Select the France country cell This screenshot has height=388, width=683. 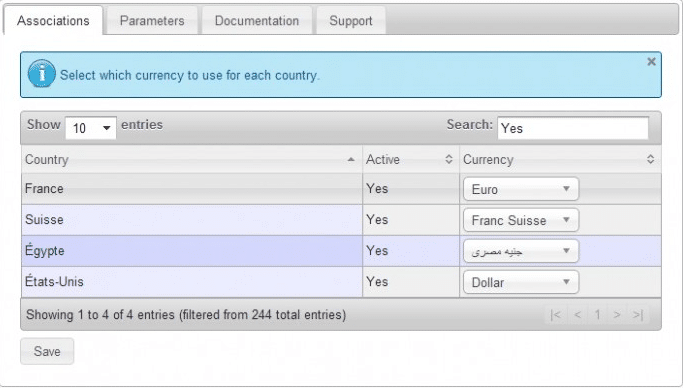tap(192, 189)
